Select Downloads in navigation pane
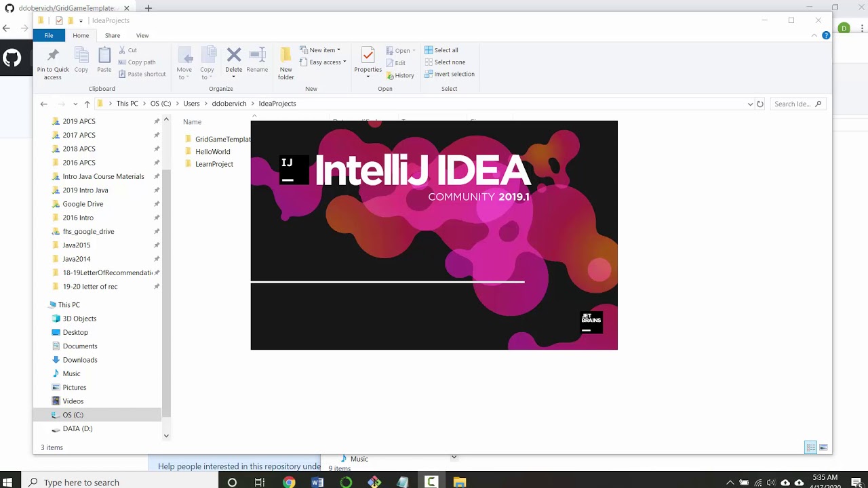The height and width of the screenshot is (488, 868). [x=80, y=360]
